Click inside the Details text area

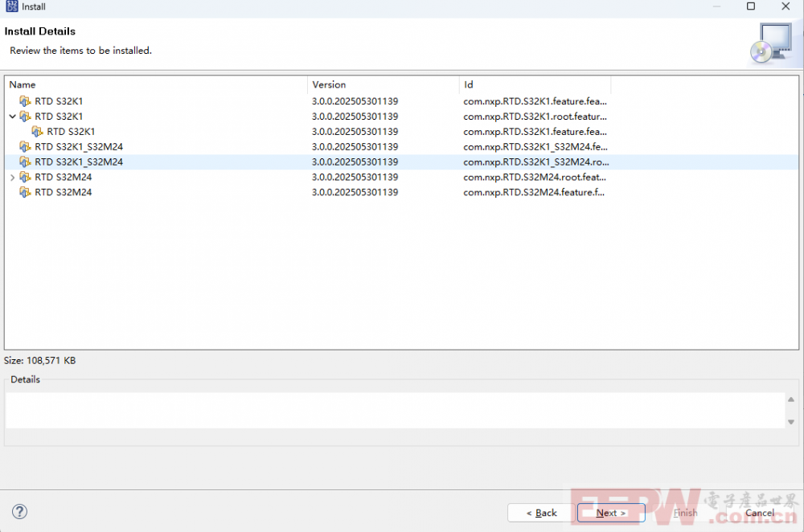point(396,411)
